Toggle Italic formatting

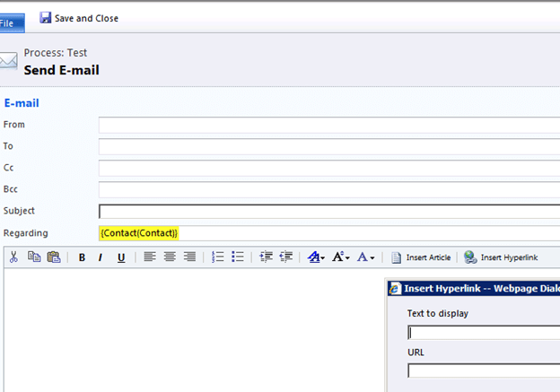pyautogui.click(x=101, y=257)
